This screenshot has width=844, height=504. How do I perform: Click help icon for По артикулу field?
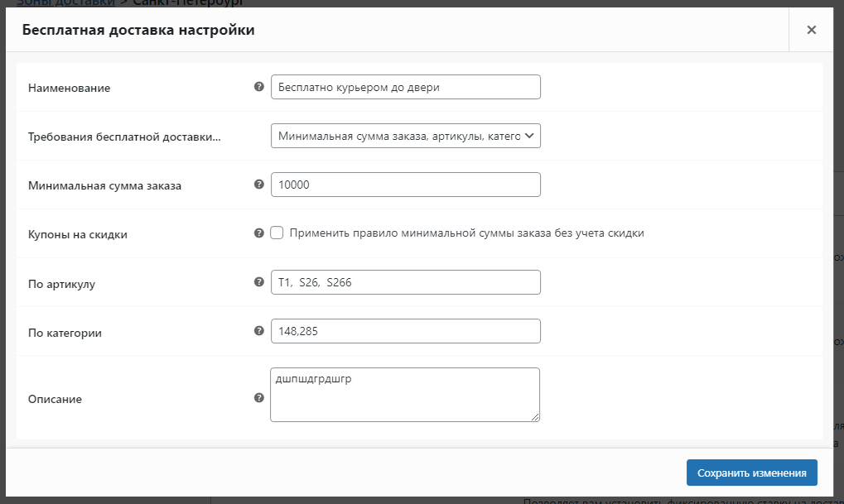coord(259,282)
